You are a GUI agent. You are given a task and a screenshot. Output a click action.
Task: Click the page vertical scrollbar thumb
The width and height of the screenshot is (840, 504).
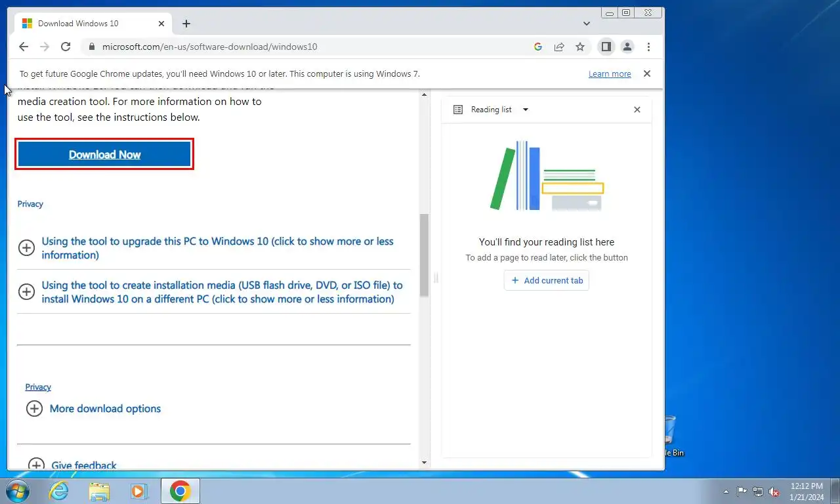(424, 255)
